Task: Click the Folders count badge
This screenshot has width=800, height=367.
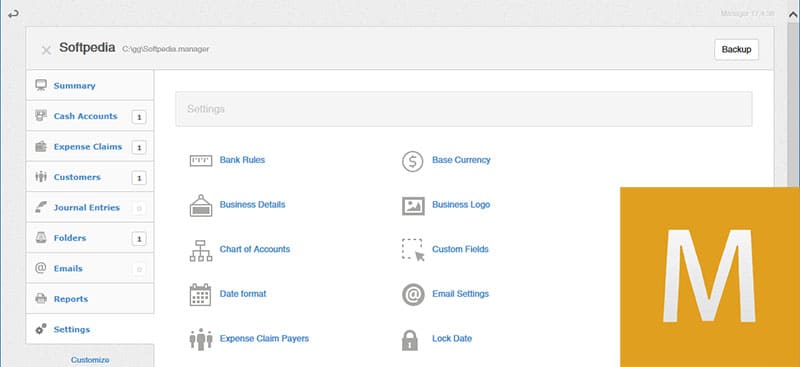Action: (x=139, y=239)
